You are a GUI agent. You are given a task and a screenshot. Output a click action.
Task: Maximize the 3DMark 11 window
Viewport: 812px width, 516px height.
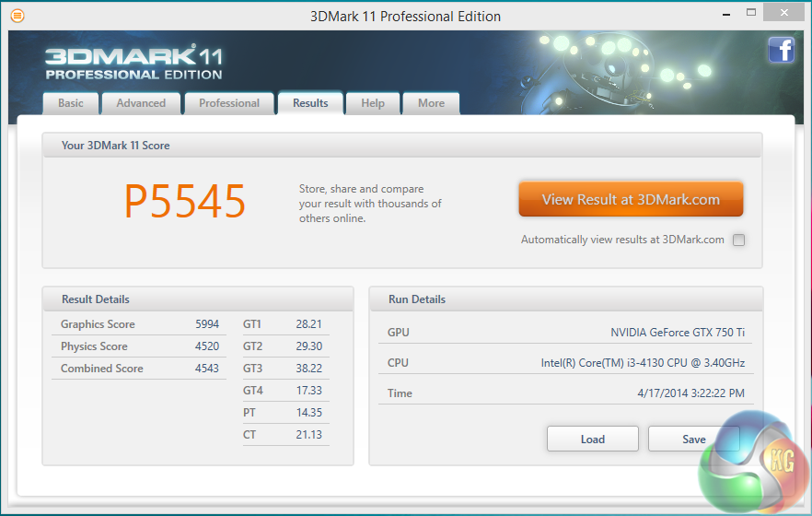[x=751, y=14]
